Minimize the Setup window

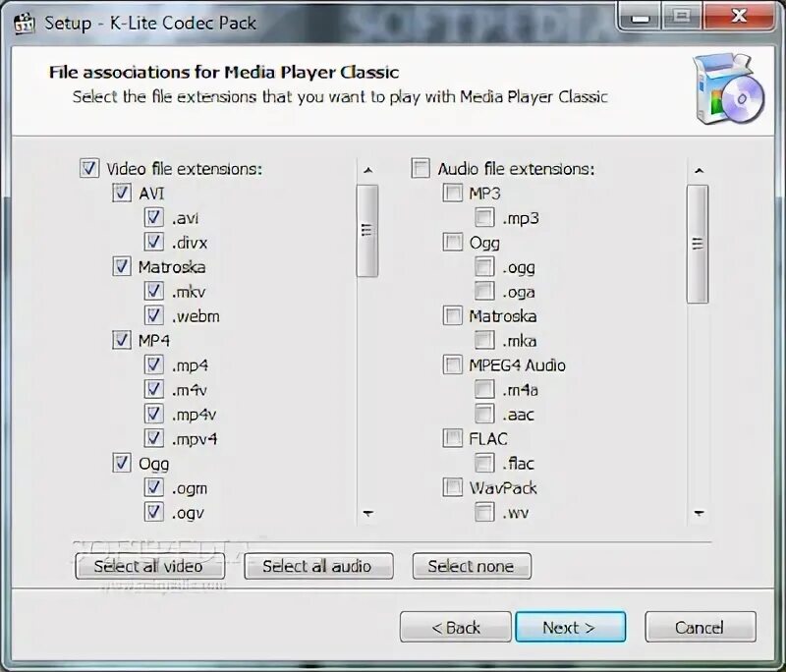[x=641, y=17]
